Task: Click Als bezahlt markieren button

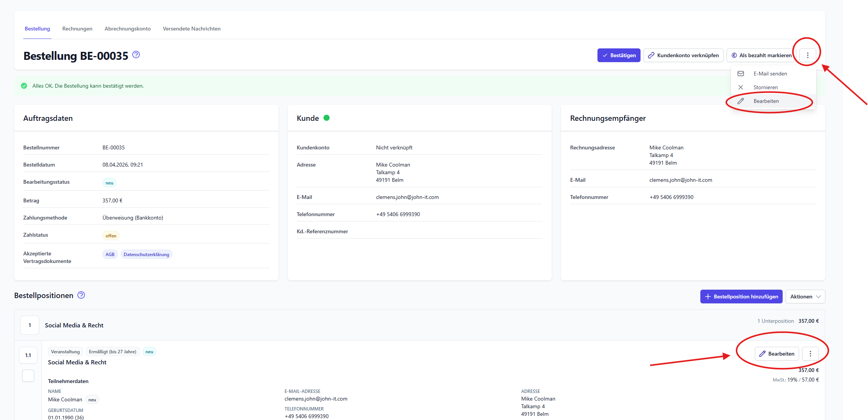Action: pyautogui.click(x=761, y=55)
